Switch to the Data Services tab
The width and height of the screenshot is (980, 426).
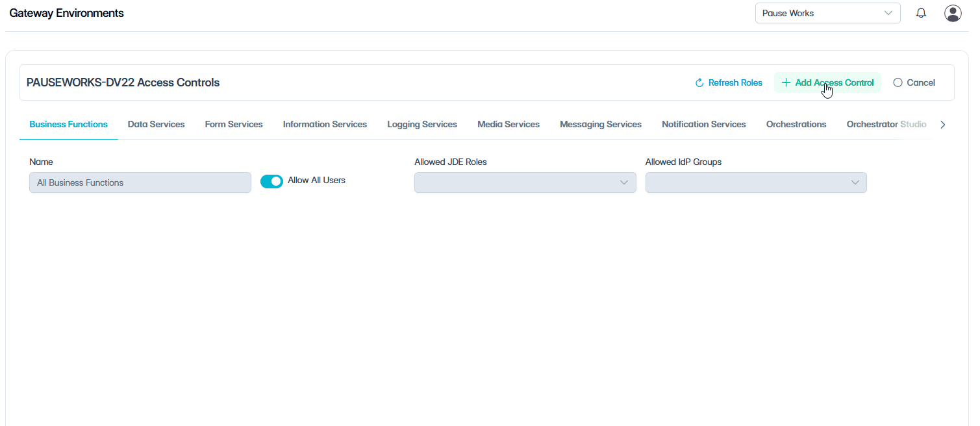click(157, 124)
